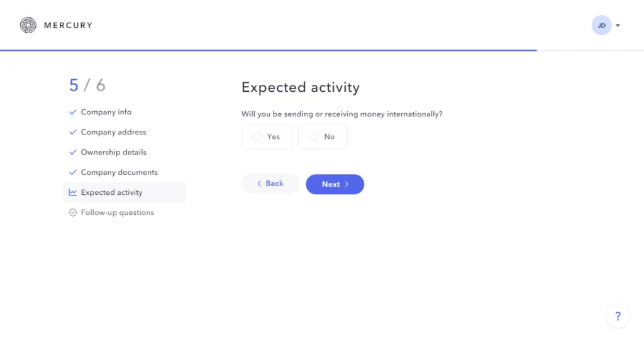Click the checkmark beside Company address

[73, 132]
